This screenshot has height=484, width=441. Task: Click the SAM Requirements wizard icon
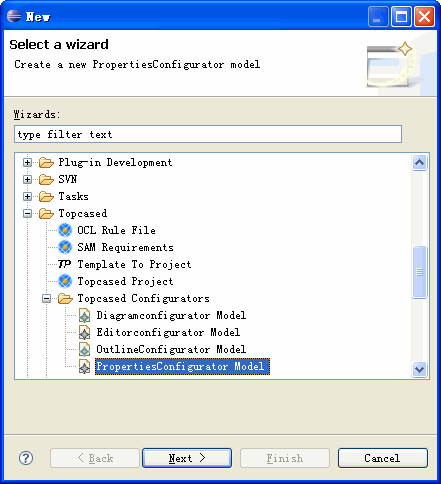pyautogui.click(x=65, y=247)
